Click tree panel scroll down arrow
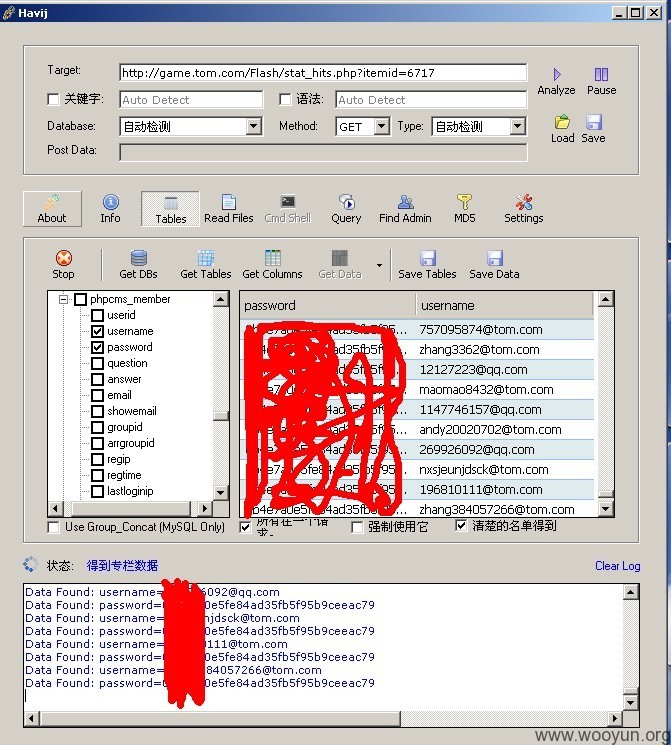The image size is (671, 745). tap(220, 492)
